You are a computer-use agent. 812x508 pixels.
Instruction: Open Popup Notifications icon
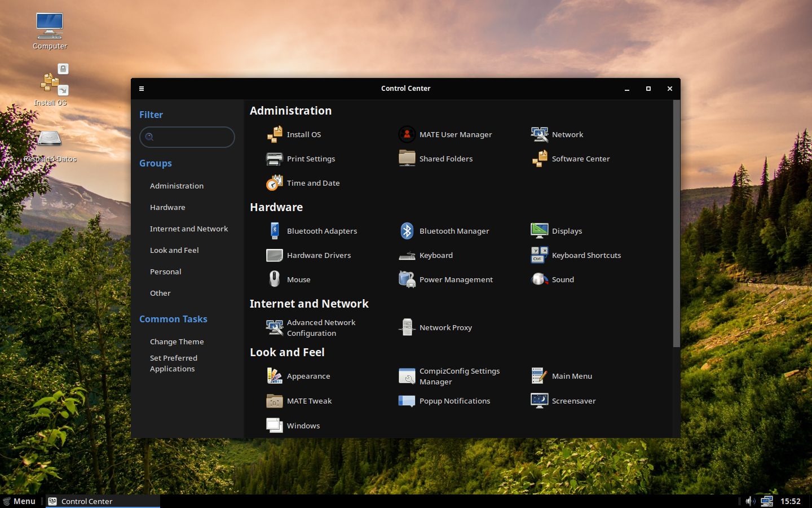click(407, 401)
